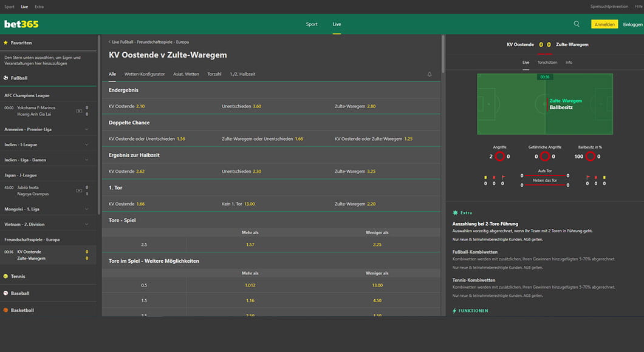Click the Aufs Tor stat bar
The image size is (644, 352).
click(545, 175)
